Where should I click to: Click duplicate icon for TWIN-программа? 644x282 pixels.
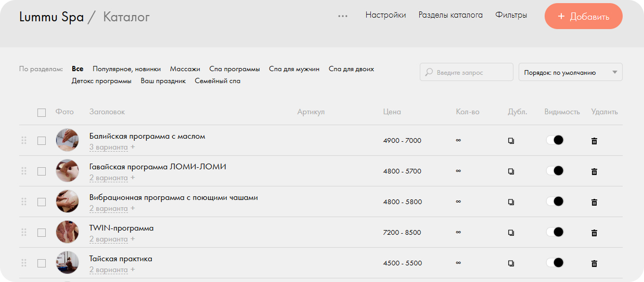[x=511, y=233]
